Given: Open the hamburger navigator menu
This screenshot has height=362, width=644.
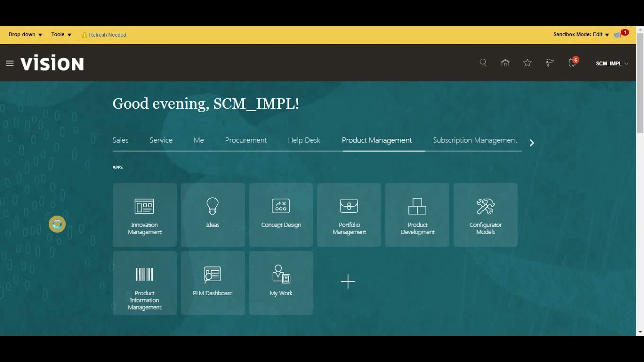Looking at the screenshot, I should [x=10, y=63].
